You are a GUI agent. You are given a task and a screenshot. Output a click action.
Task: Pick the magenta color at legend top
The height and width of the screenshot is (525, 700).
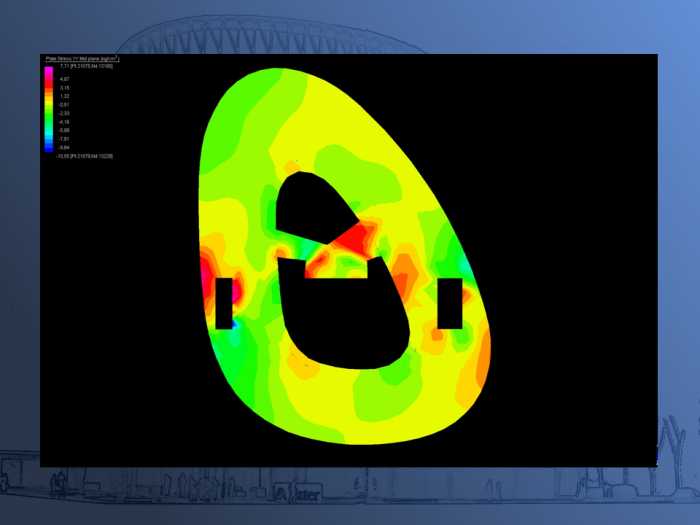click(49, 72)
